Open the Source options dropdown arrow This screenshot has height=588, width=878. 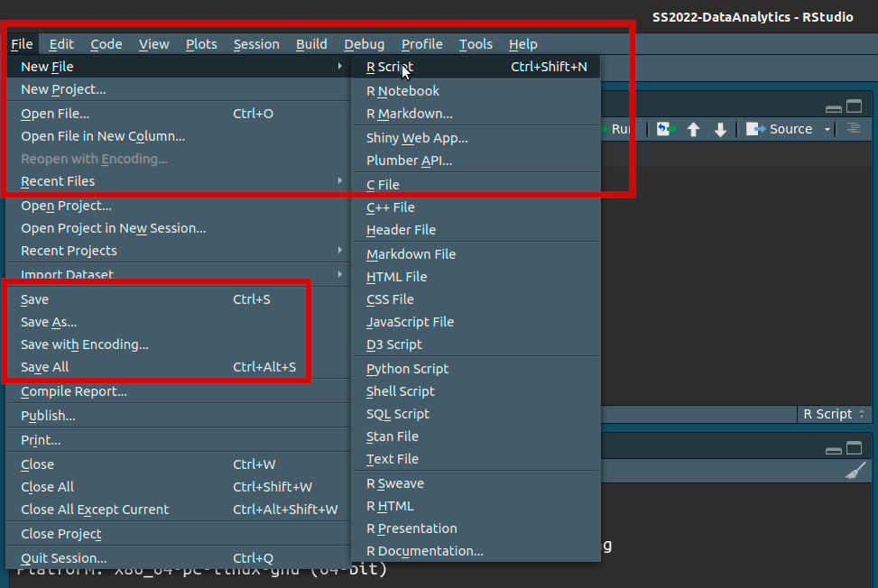click(x=824, y=129)
